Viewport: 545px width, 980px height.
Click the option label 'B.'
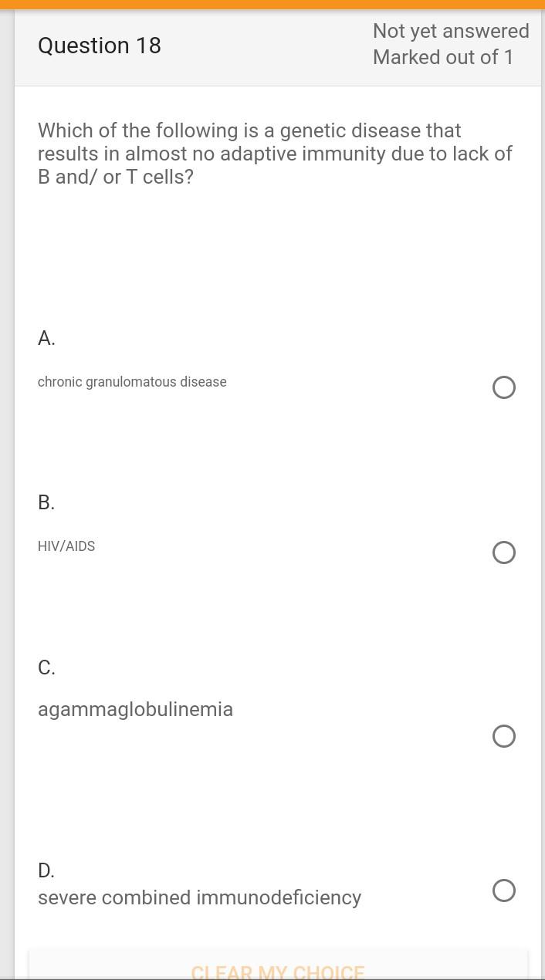46,502
